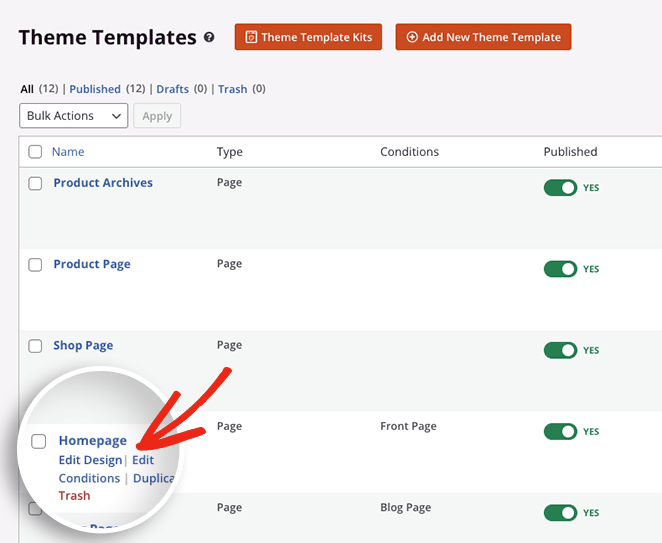Viewport: 662px width, 543px height.
Task: Select the Product Page checkbox
Action: (x=35, y=265)
